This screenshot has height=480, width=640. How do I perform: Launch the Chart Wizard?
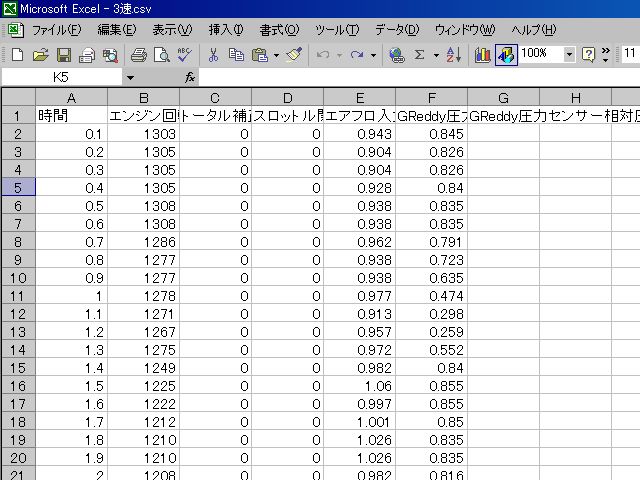[x=482, y=55]
